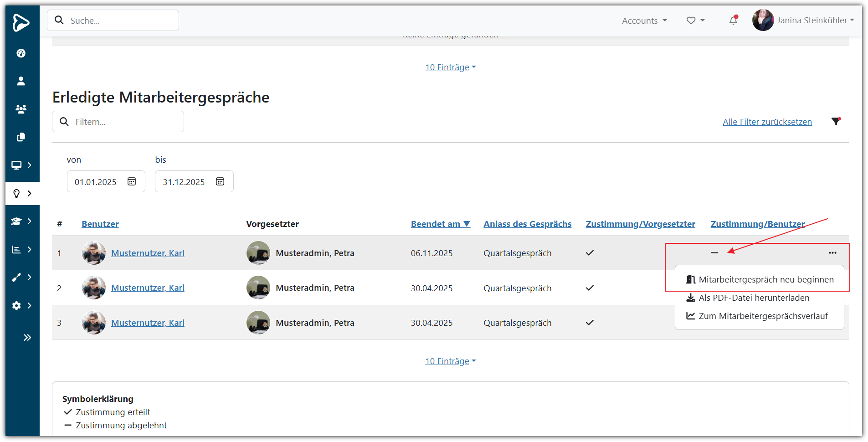Image resolution: width=868 pixels, height=442 pixels.
Task: Open '10 Einträge' dropdown below the table
Action: pyautogui.click(x=450, y=361)
